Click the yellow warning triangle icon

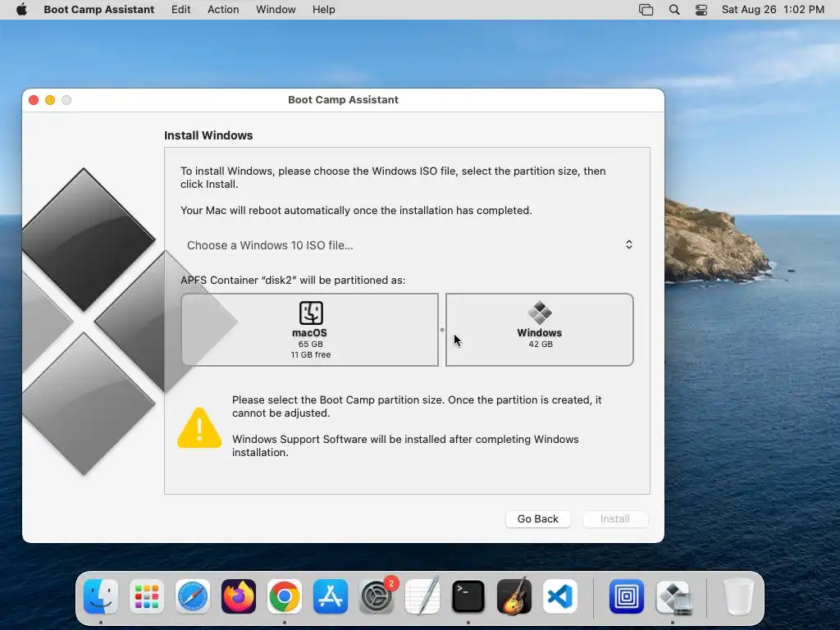tap(199, 427)
